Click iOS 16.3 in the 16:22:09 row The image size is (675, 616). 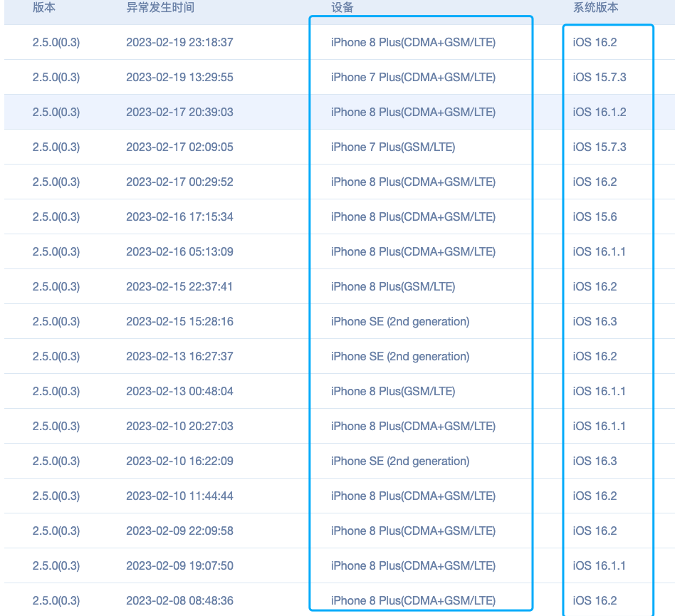[595, 461]
